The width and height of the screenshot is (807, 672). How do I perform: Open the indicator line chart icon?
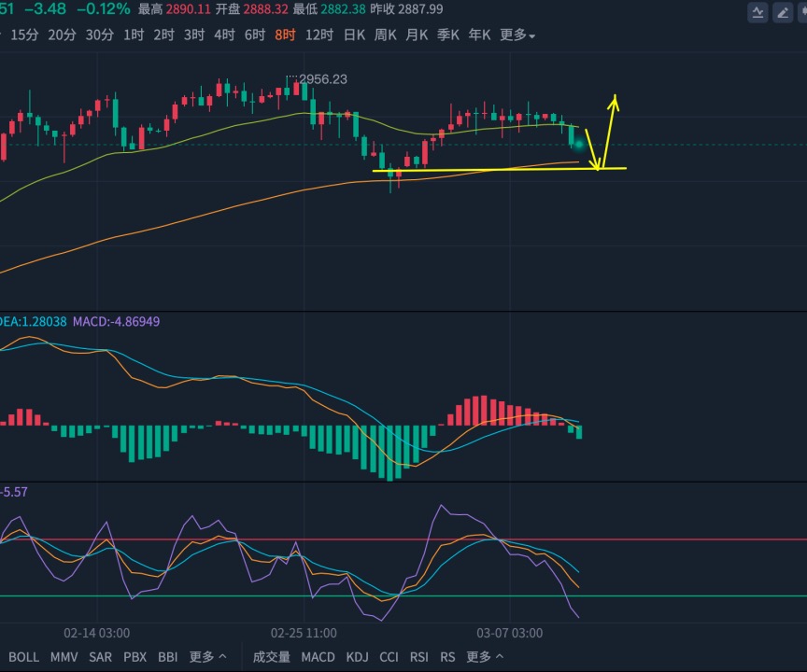pyautogui.click(x=757, y=13)
